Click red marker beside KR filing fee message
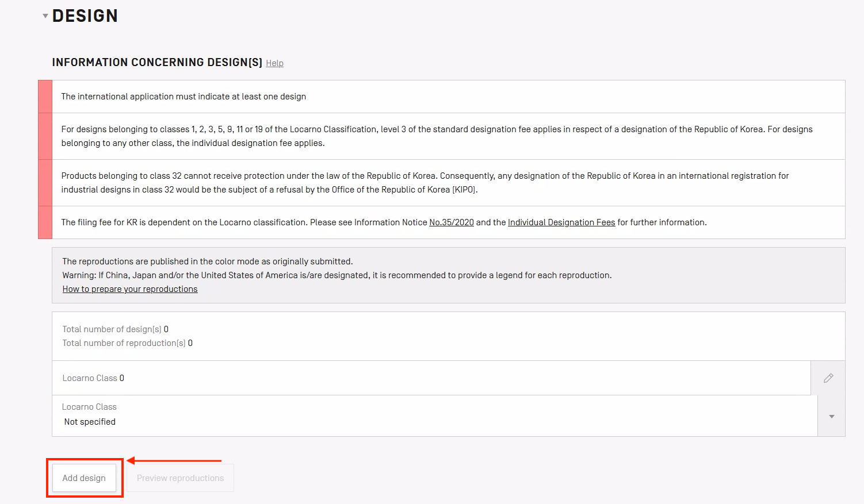 coord(45,222)
